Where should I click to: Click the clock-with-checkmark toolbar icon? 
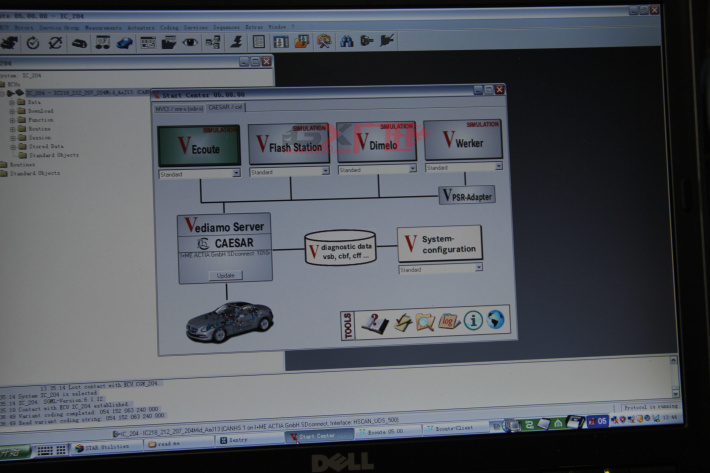coord(33,43)
